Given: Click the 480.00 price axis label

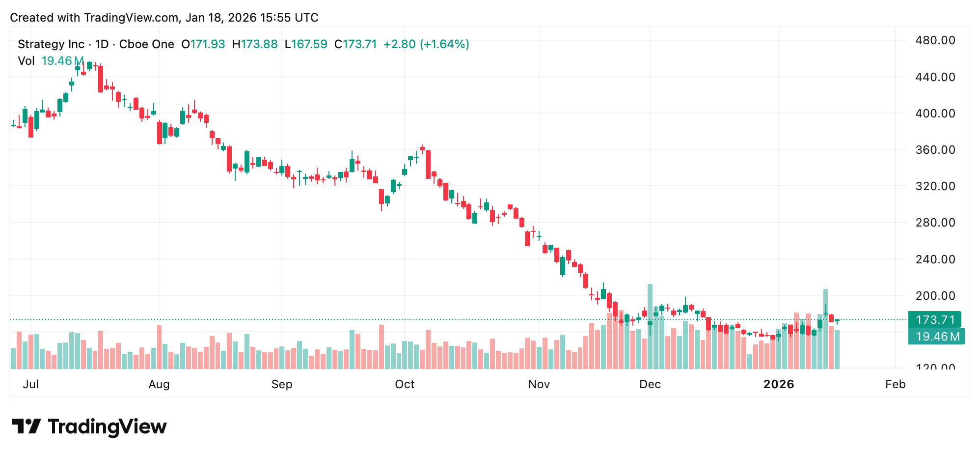Looking at the screenshot, I should tap(935, 40).
